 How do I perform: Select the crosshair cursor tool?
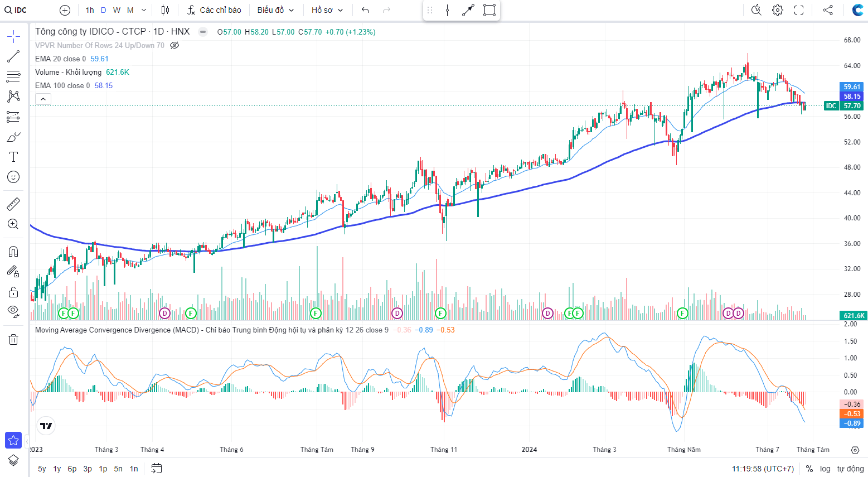pos(13,37)
